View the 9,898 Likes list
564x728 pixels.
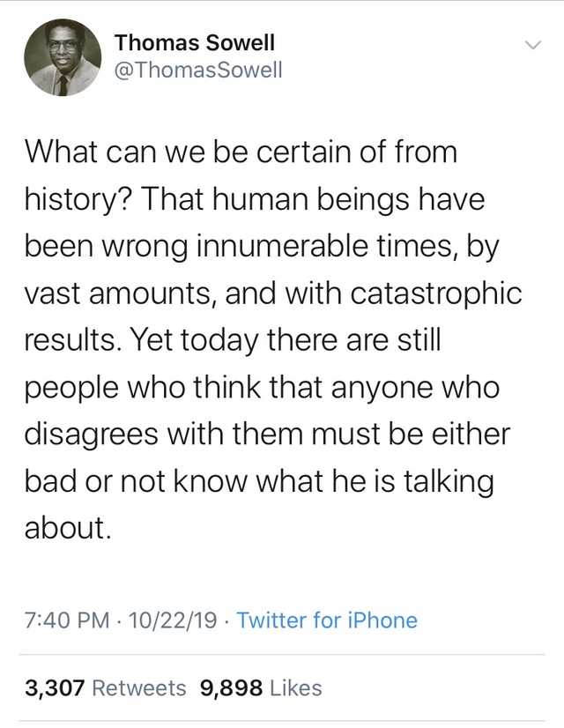pos(261,687)
